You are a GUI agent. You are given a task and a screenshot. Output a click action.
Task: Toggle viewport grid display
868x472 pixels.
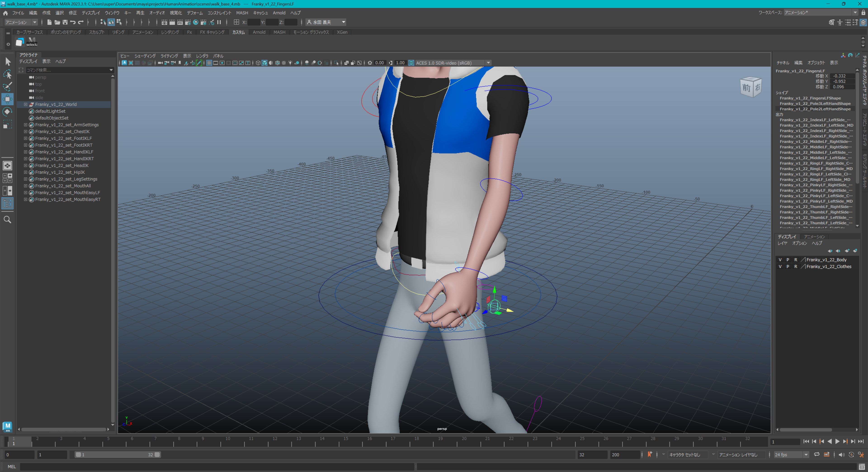[x=209, y=63]
